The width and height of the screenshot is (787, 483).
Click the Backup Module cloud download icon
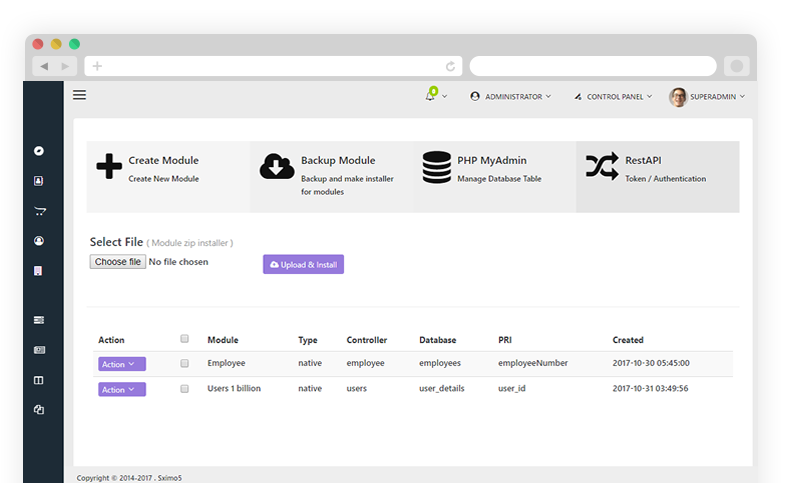tap(277, 167)
